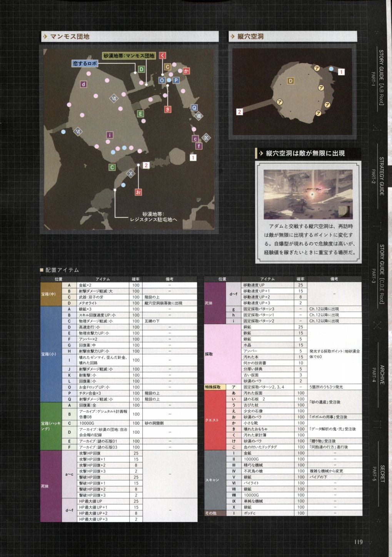Screen dimensions: 392x557
Task: Click the purple "d" corpse marker
Action: pos(83,84)
